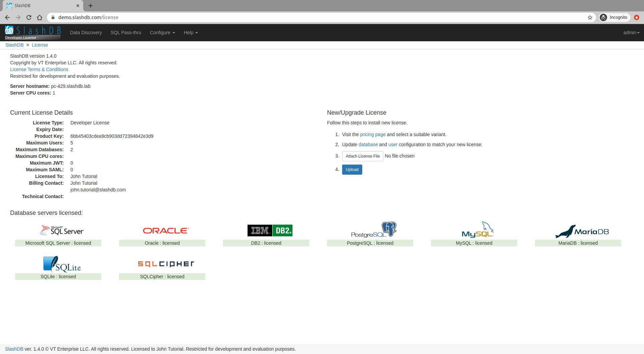This screenshot has width=644, height=354.
Task: Click the Incognito profile indicator
Action: coord(614,17)
